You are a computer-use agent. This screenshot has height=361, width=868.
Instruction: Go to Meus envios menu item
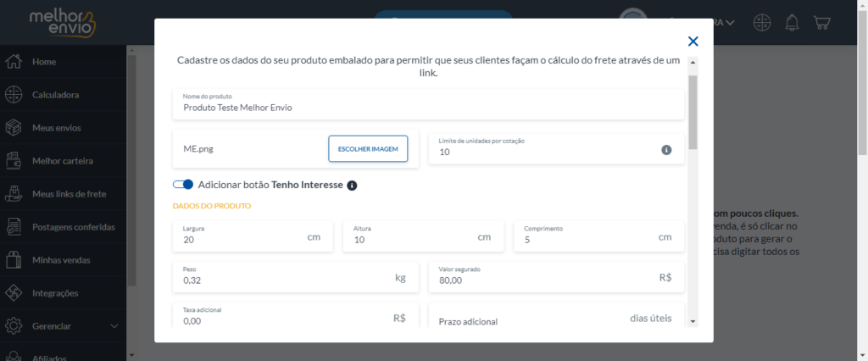pyautogui.click(x=63, y=128)
